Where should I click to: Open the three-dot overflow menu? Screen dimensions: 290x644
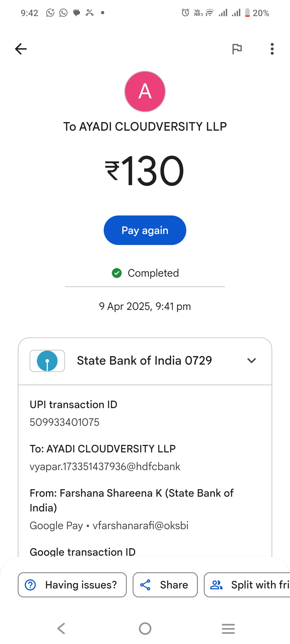point(272,49)
